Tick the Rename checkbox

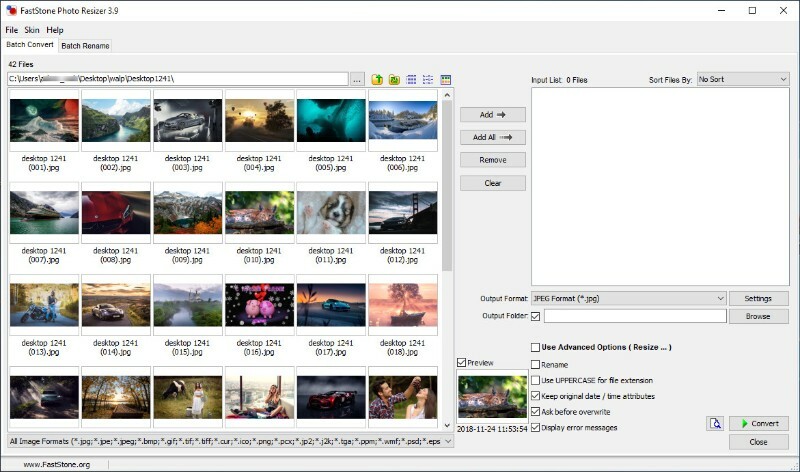tap(536, 365)
